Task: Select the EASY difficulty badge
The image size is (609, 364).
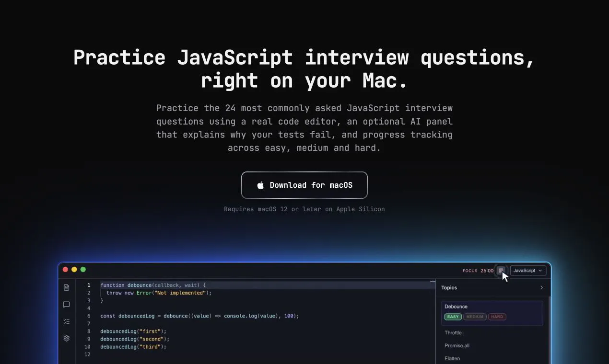Action: tap(453, 317)
